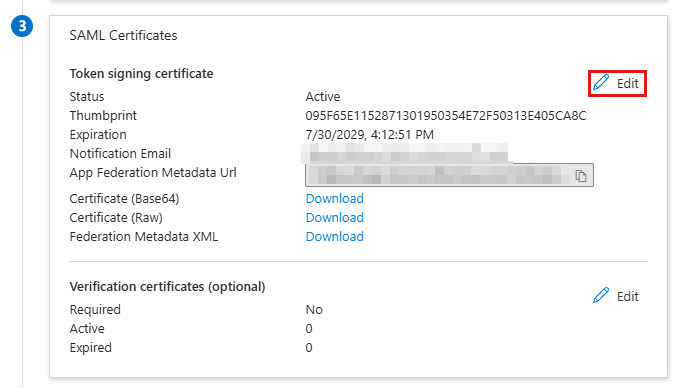Click the Verification certificates (optional) heading
Image resolution: width=700 pixels, height=388 pixels.
(x=167, y=286)
